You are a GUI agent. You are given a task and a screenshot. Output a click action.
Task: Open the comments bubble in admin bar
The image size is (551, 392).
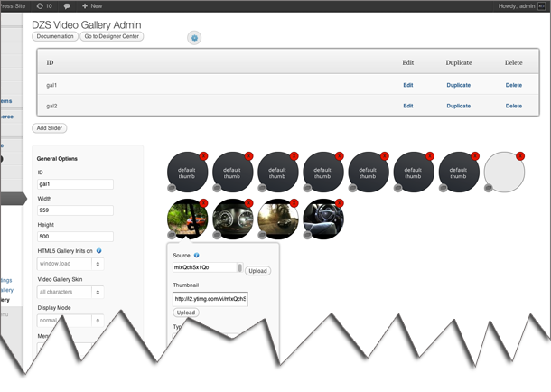[x=67, y=6]
